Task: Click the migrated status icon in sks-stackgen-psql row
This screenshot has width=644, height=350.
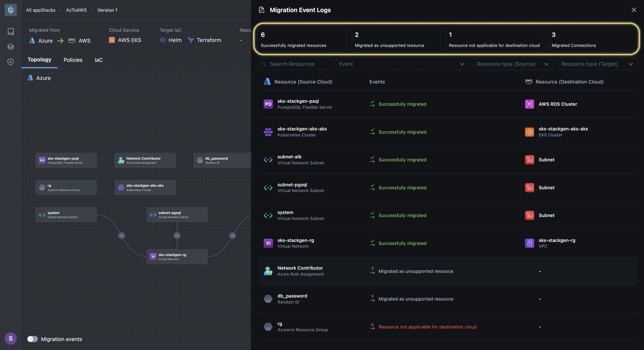Action: point(372,104)
